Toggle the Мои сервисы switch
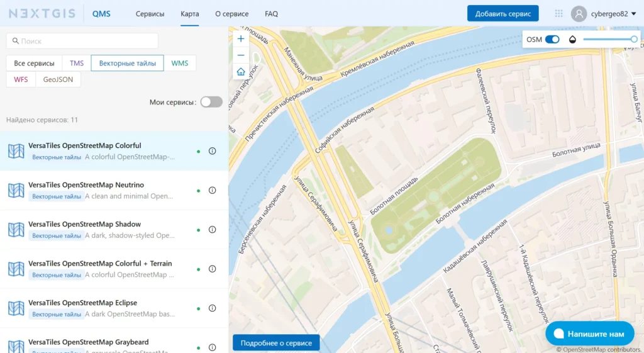Screen dimensions: 644x353 (x=211, y=102)
